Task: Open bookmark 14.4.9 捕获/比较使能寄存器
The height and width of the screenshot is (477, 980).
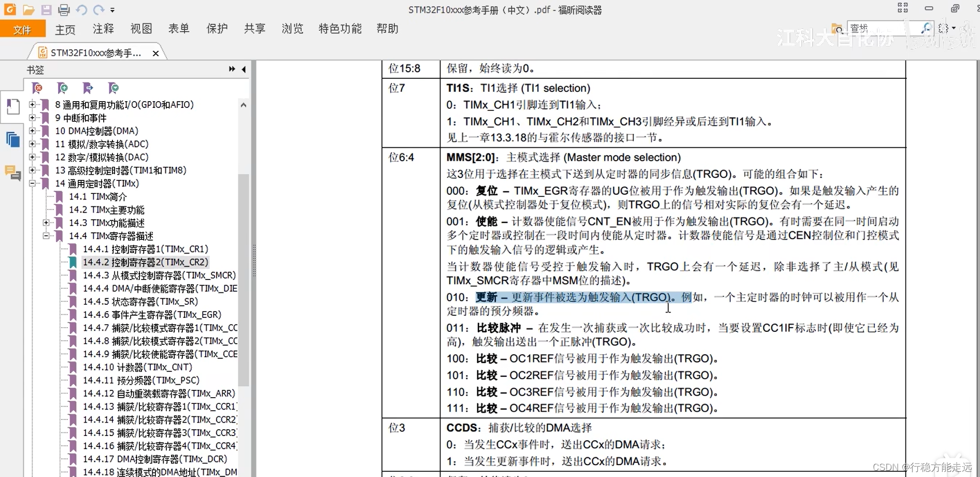Action: coord(160,354)
